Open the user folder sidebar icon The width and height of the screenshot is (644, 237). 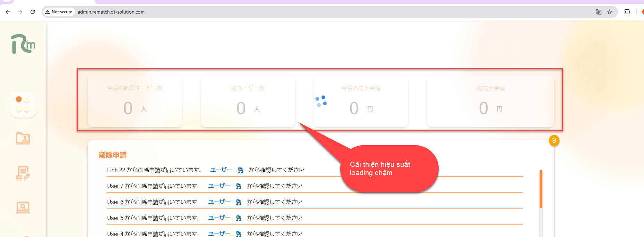tap(23, 138)
